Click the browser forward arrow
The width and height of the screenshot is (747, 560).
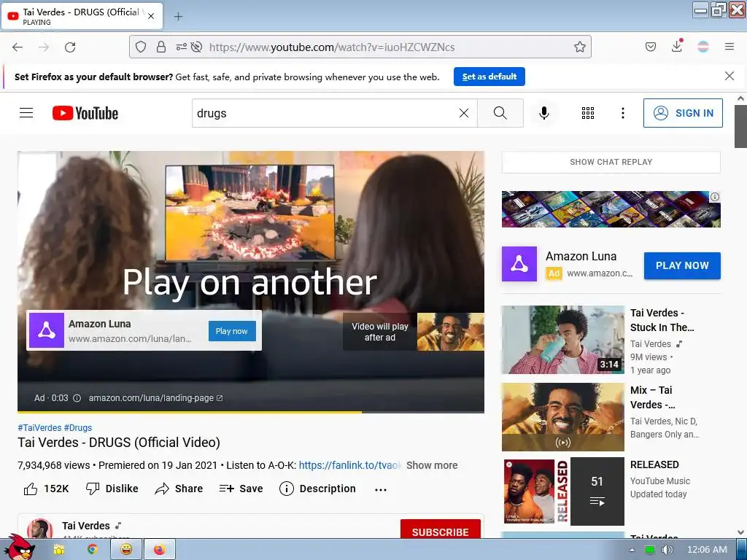[44, 47]
